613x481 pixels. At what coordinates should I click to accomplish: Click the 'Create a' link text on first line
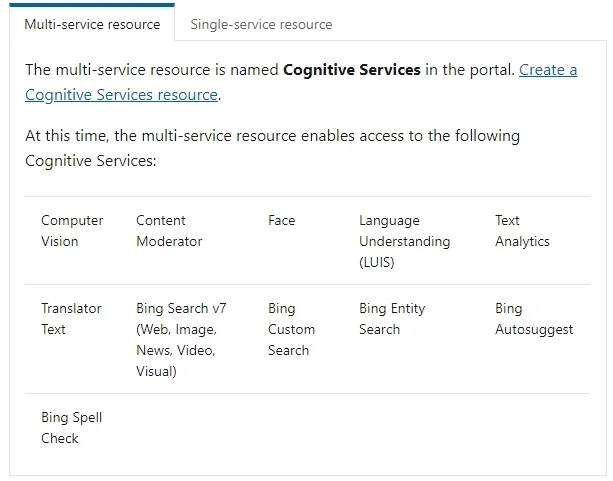point(548,70)
